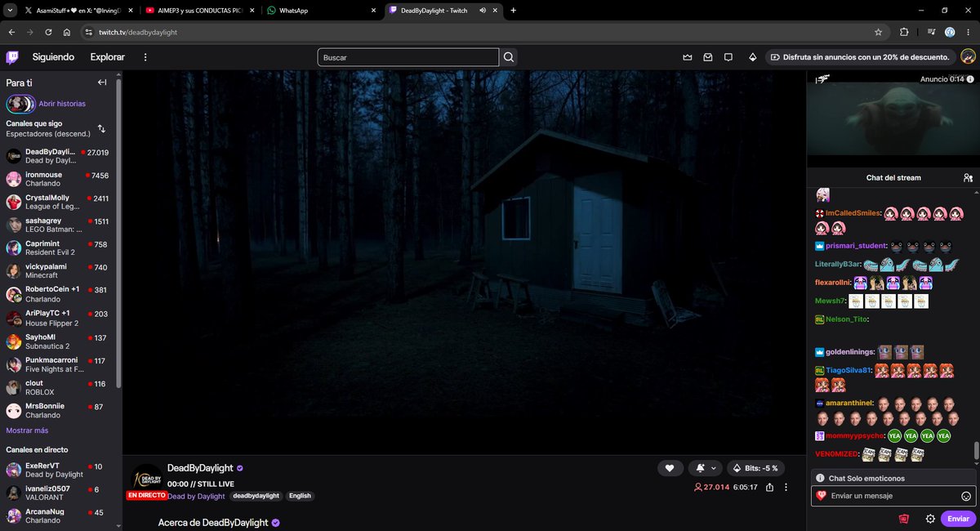Click Abrir historias link
This screenshot has height=531, width=980.
pos(62,104)
